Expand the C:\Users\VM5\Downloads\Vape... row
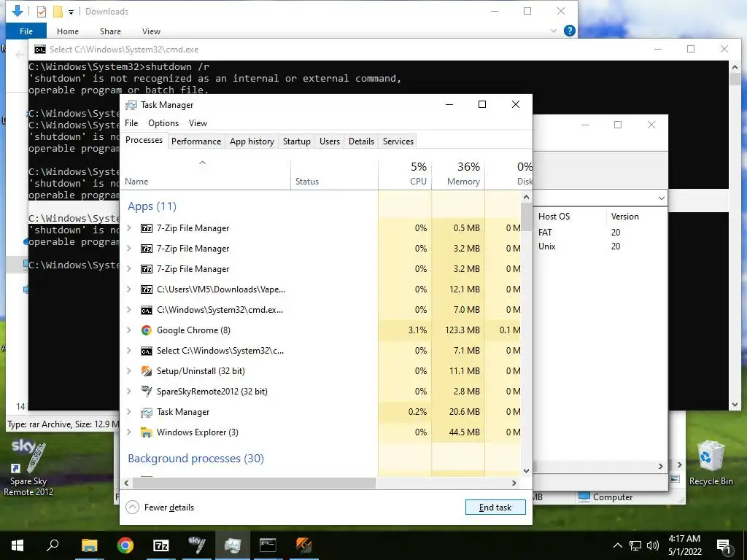Image resolution: width=747 pixels, height=560 pixels. [x=129, y=289]
